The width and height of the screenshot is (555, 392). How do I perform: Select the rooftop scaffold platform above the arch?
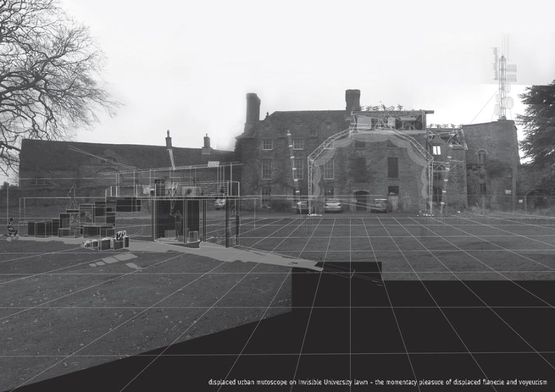coord(392,120)
